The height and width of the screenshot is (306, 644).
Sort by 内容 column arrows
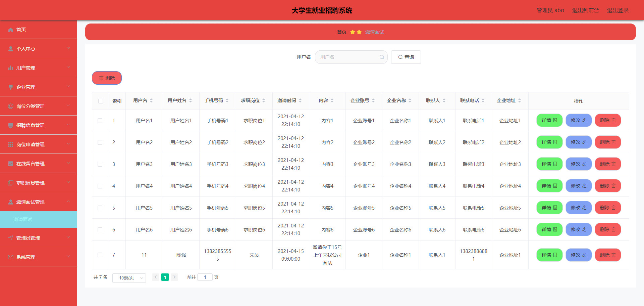tap(332, 100)
